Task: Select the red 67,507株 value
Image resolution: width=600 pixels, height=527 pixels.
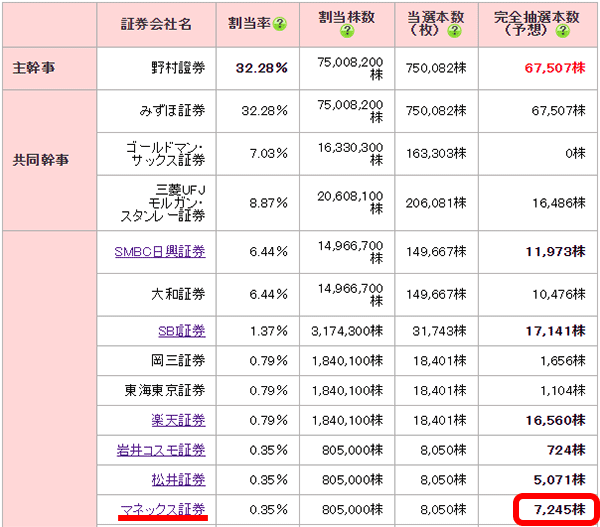Action: click(x=555, y=68)
